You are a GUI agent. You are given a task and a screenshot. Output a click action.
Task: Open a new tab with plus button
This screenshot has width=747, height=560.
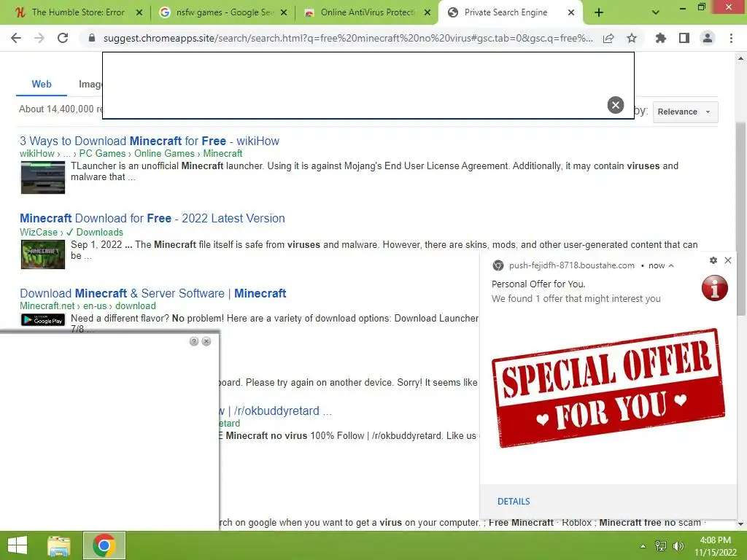[x=599, y=13]
